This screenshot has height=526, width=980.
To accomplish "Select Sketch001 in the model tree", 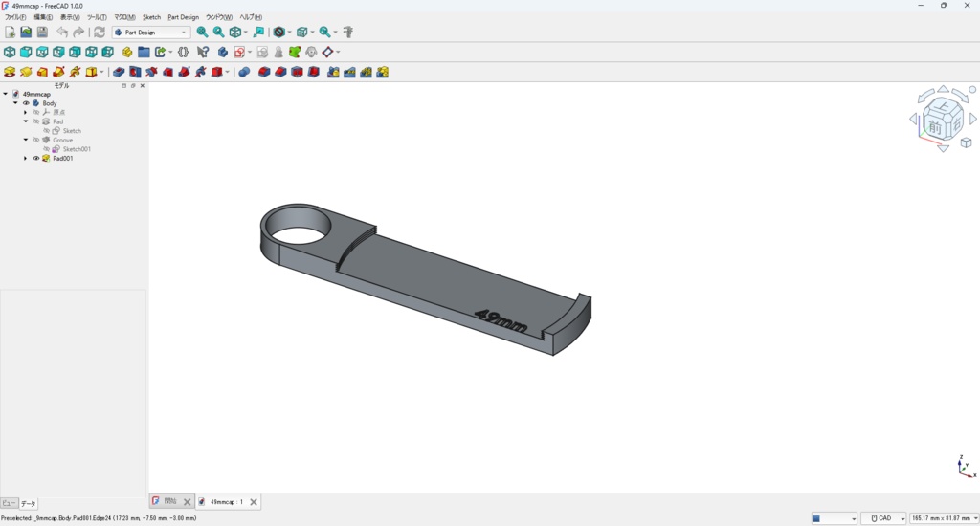I will pyautogui.click(x=77, y=149).
